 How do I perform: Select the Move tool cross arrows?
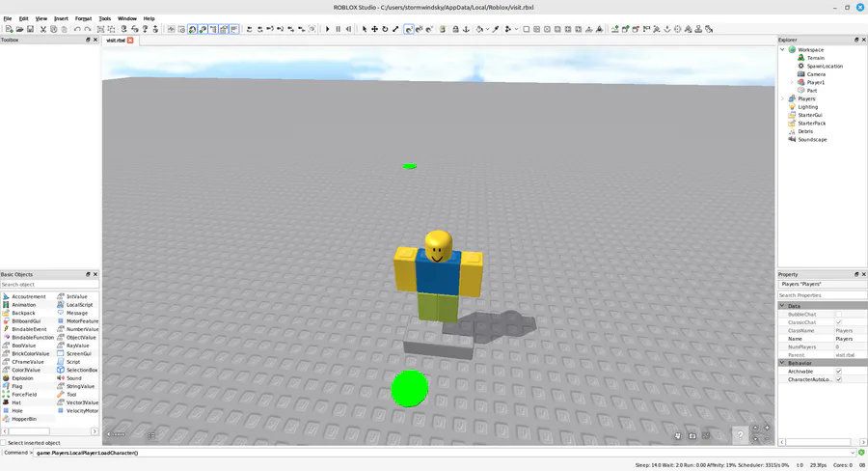[x=374, y=29]
